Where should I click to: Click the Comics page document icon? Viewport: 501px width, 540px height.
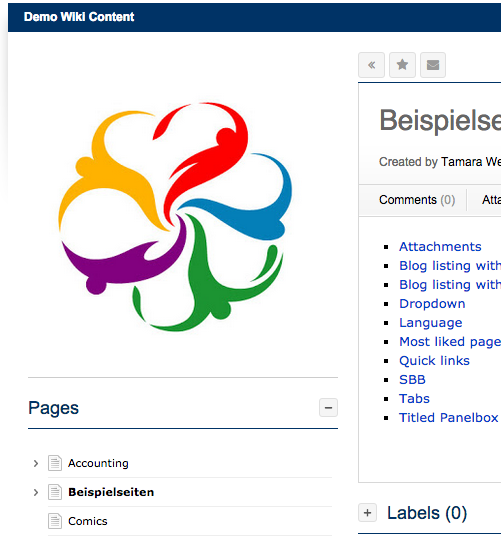coord(55,521)
